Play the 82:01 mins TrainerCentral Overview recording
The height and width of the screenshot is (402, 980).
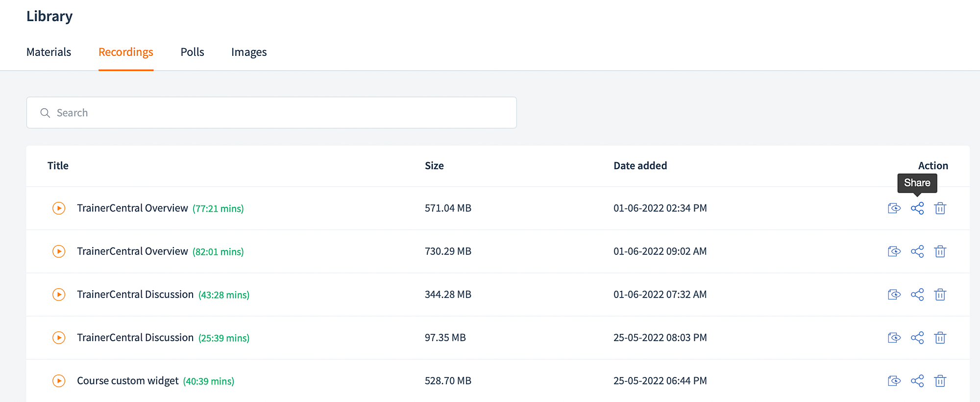59,251
